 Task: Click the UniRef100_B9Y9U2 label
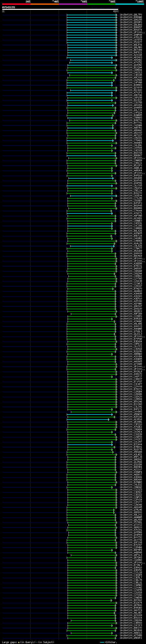(x=131, y=600)
